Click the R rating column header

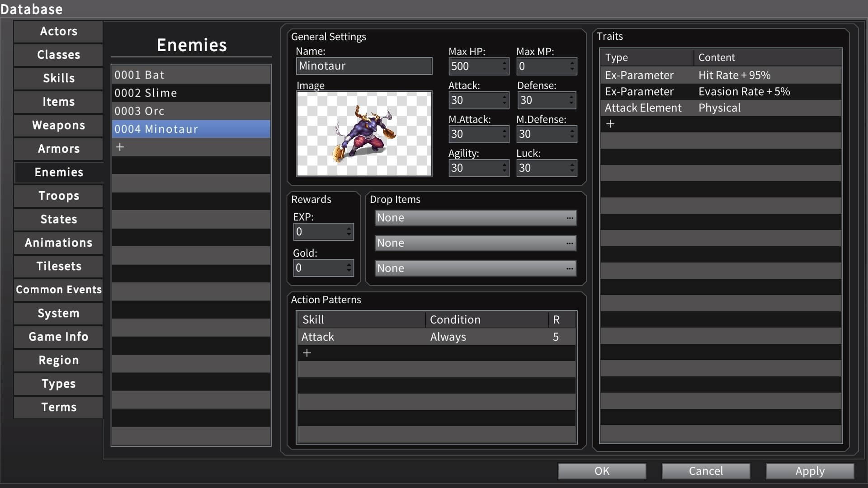(x=562, y=320)
